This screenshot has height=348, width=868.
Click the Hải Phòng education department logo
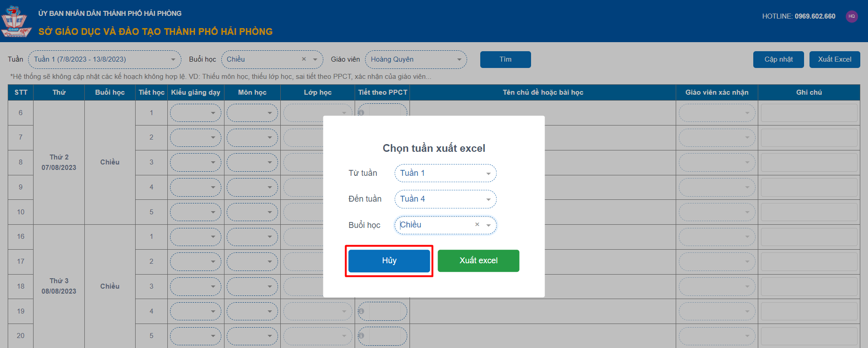pos(16,21)
